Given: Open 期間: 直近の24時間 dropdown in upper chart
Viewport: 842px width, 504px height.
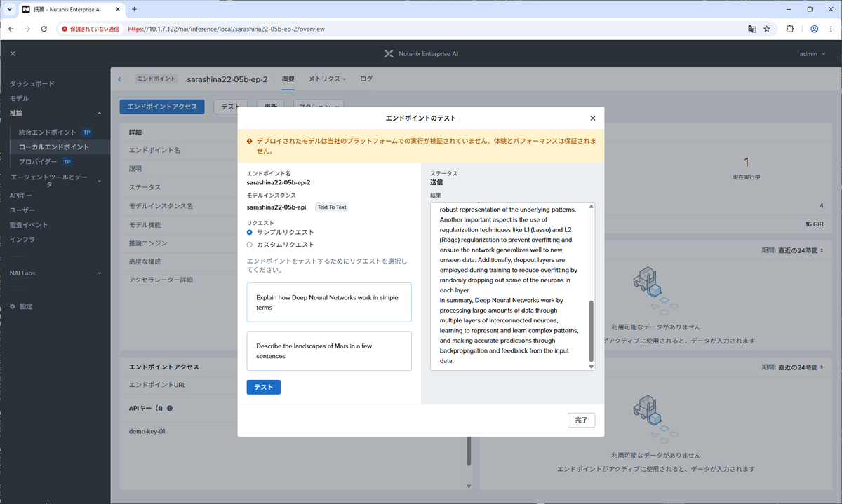Looking at the screenshot, I should pos(792,250).
